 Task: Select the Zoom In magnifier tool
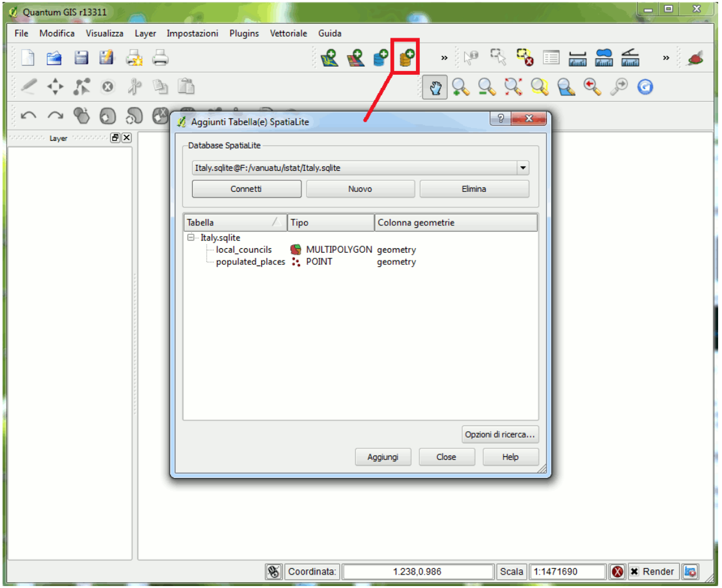[x=460, y=87]
